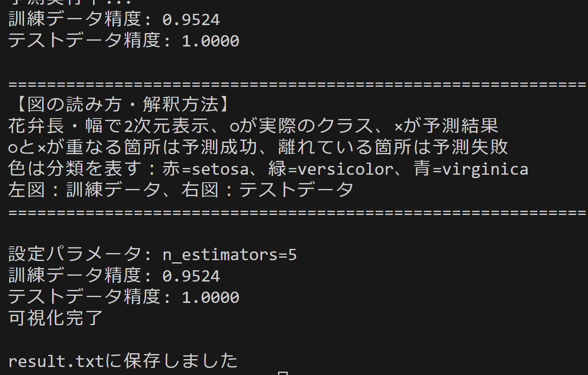
Task: Click the 'result.txtに保存しました' message
Action: coord(123,361)
